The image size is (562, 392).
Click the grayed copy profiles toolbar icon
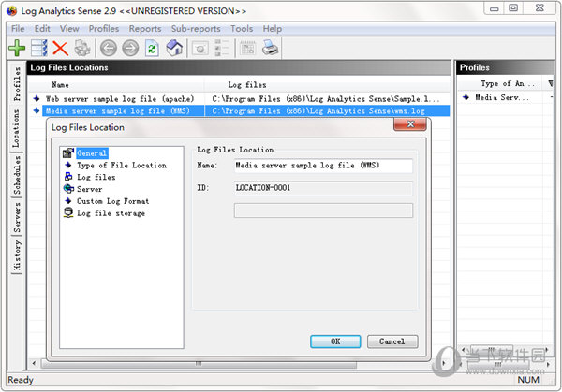pos(82,48)
